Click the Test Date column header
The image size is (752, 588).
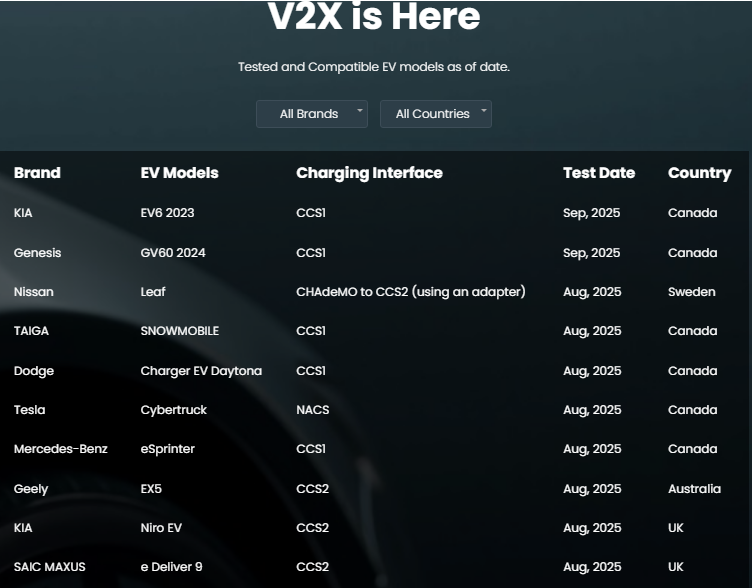point(598,173)
